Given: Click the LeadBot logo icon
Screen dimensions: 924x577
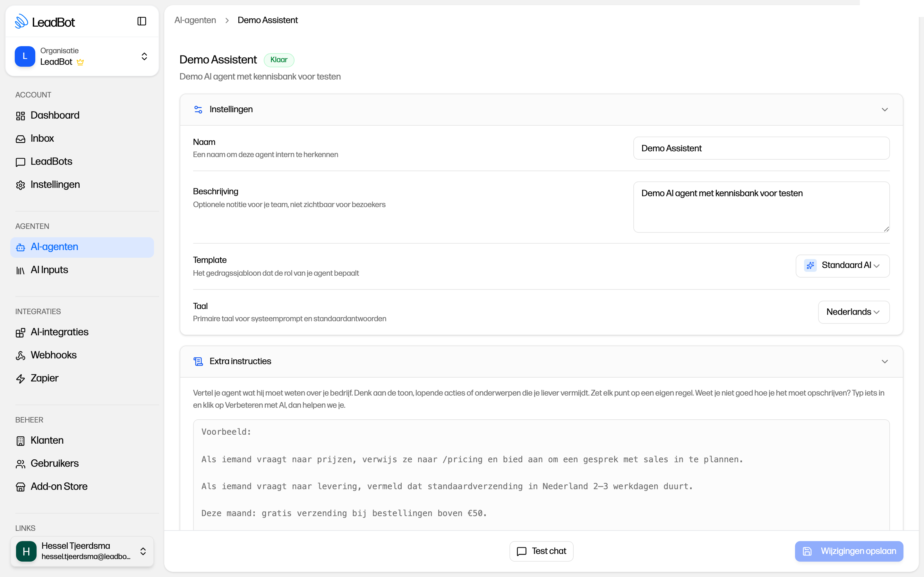Looking at the screenshot, I should click(21, 21).
